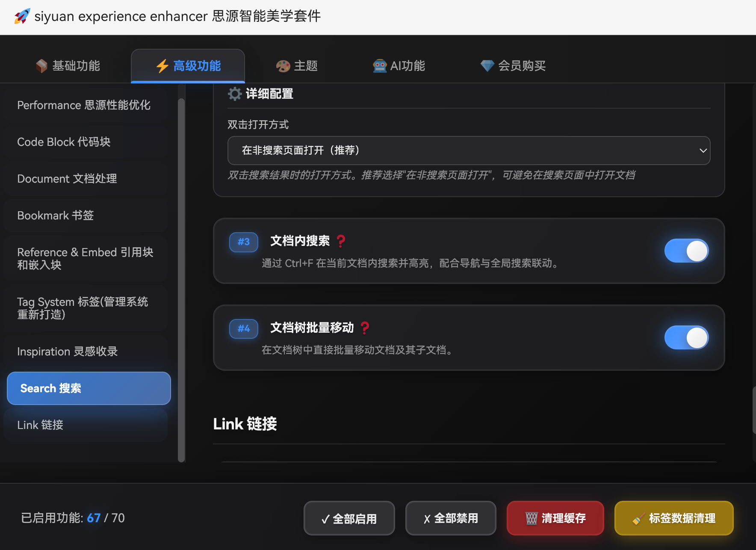The width and height of the screenshot is (756, 550).
Task: Click the palette icon beside 主题
Action: coord(283,66)
